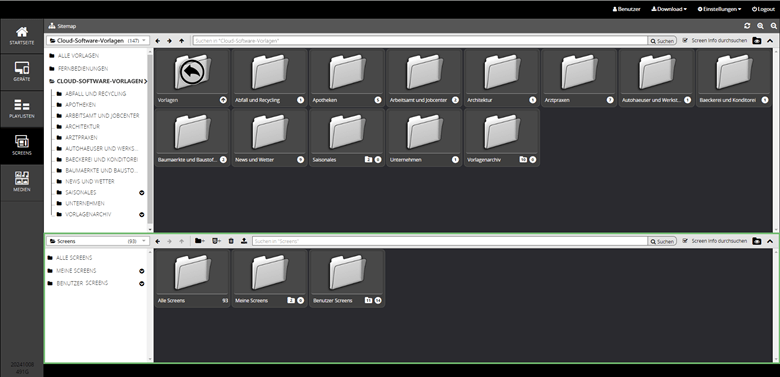The height and width of the screenshot is (377, 780).
Task: Expand the Saisonales tree node
Action: pyautogui.click(x=142, y=192)
